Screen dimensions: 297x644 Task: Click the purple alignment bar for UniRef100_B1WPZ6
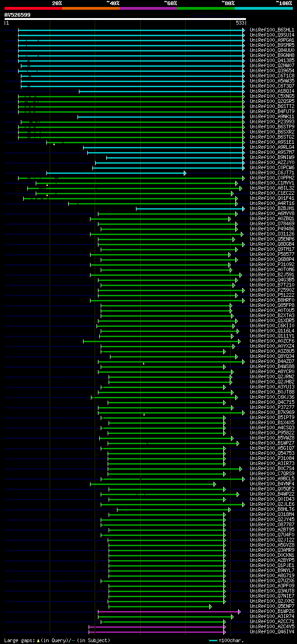point(169,612)
